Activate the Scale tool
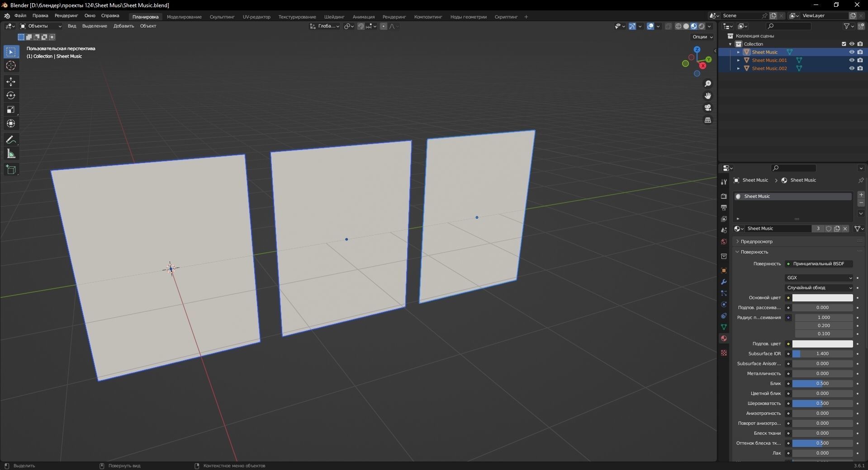The height and width of the screenshot is (470, 868). click(11, 110)
